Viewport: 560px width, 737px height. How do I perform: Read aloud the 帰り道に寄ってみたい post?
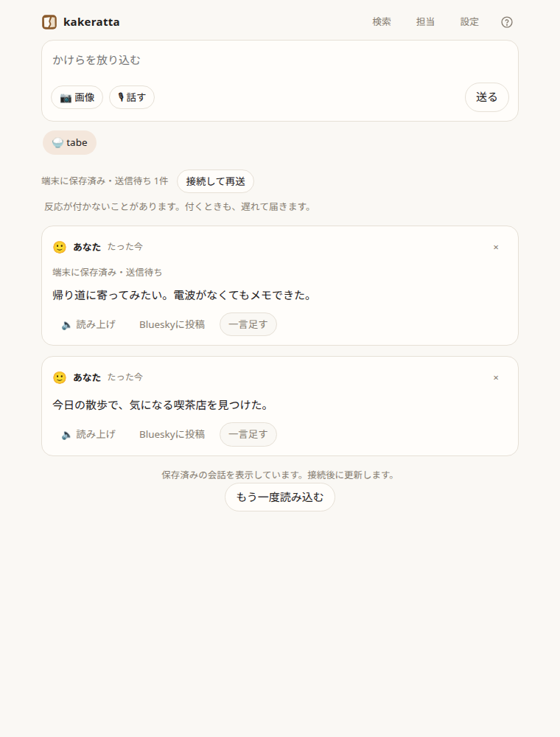(88, 325)
